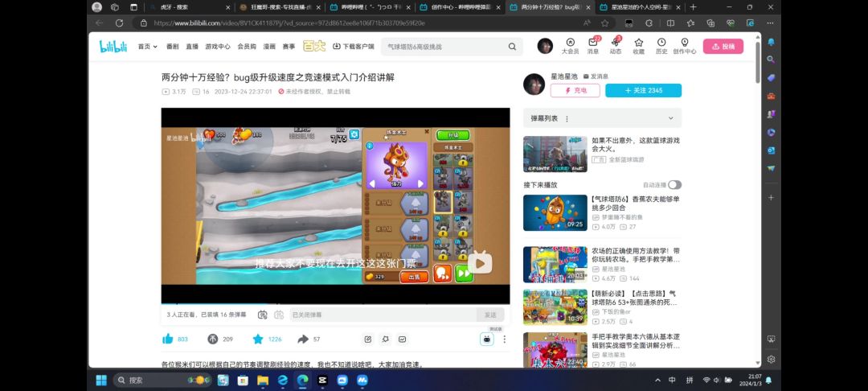The width and height of the screenshot is (868, 391).
Task: Click the page vertical scrollbar
Action: [757, 62]
